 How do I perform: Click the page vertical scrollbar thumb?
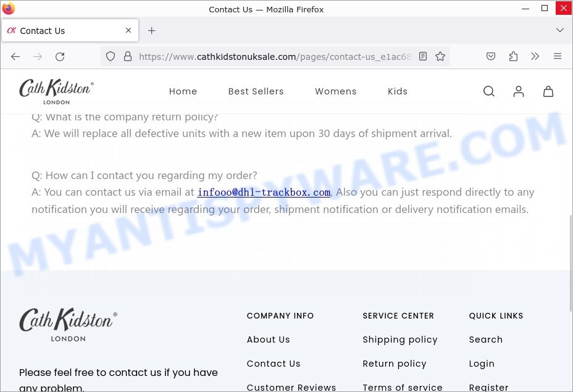point(571,263)
